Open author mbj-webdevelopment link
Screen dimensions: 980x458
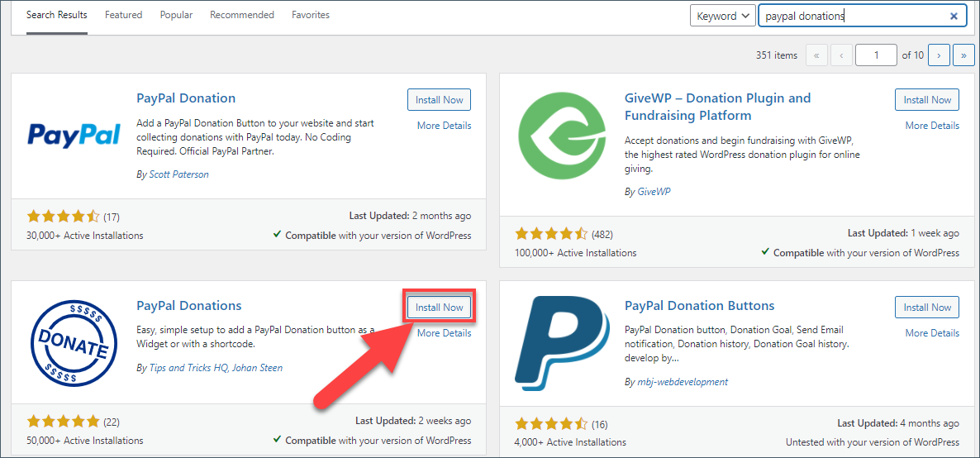coord(682,382)
